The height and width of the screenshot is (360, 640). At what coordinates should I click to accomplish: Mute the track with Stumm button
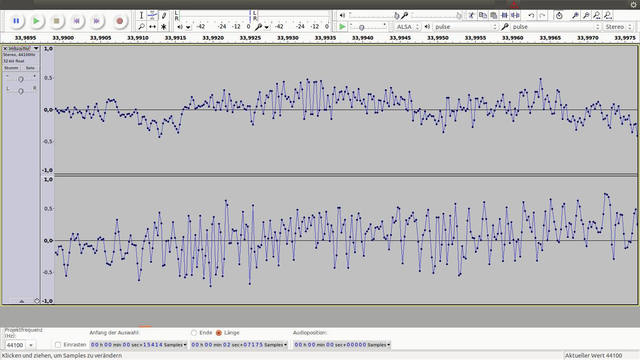[x=11, y=68]
